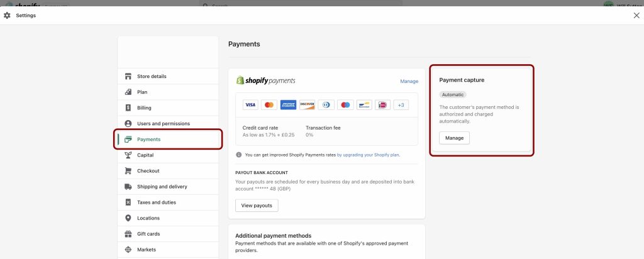Go to Locations settings

click(x=168, y=218)
